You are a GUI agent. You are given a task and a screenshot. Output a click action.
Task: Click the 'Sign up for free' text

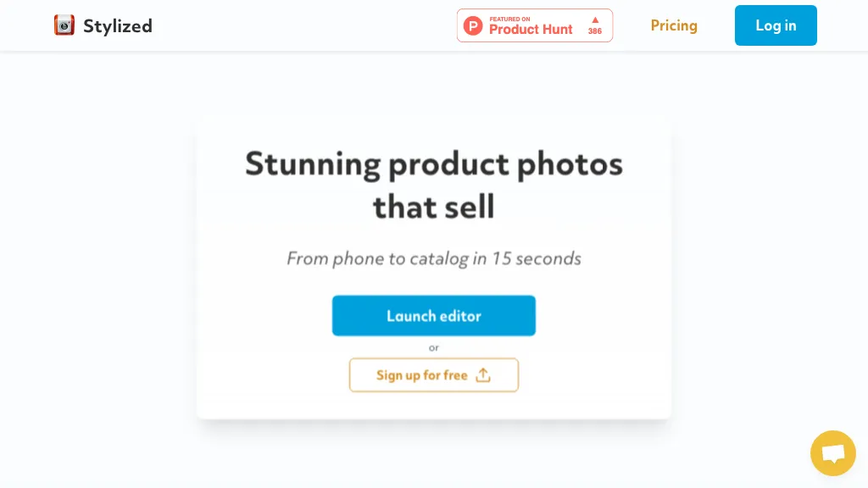(x=421, y=375)
